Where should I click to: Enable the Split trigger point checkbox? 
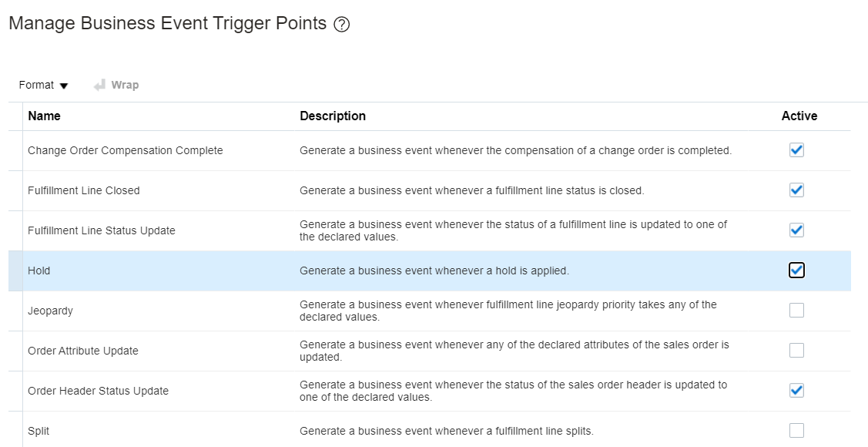click(x=796, y=430)
